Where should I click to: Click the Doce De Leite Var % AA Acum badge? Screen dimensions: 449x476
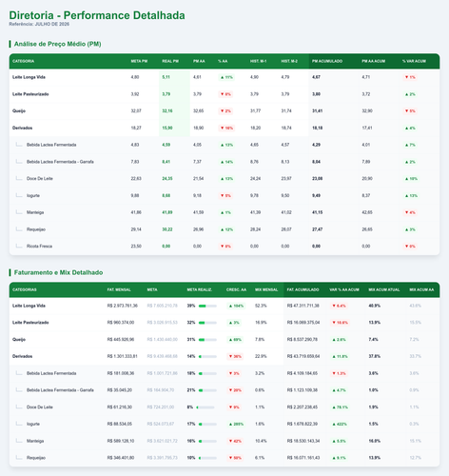pyautogui.click(x=340, y=407)
